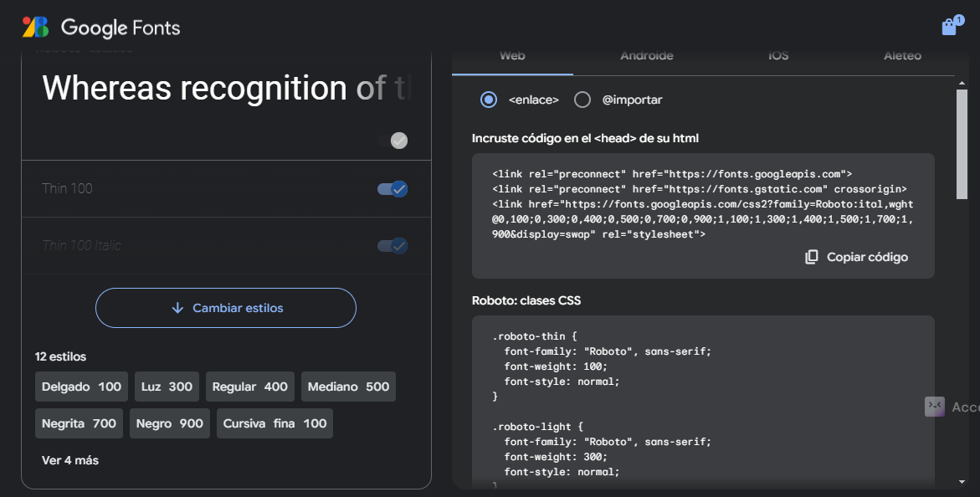Open the Cambiar estilos button
Image resolution: width=980 pixels, height=497 pixels.
click(226, 308)
